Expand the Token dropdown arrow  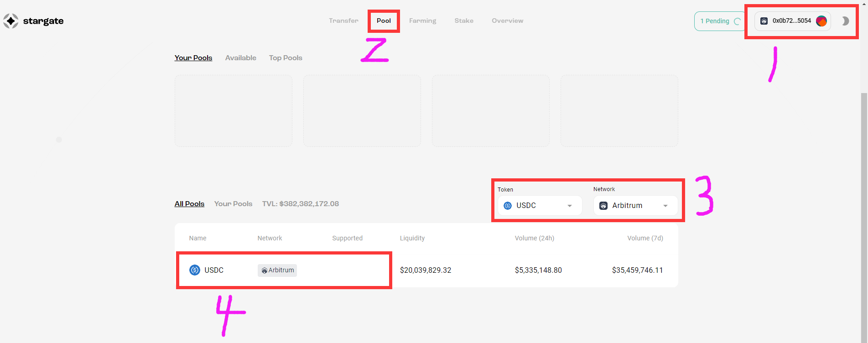coord(570,206)
